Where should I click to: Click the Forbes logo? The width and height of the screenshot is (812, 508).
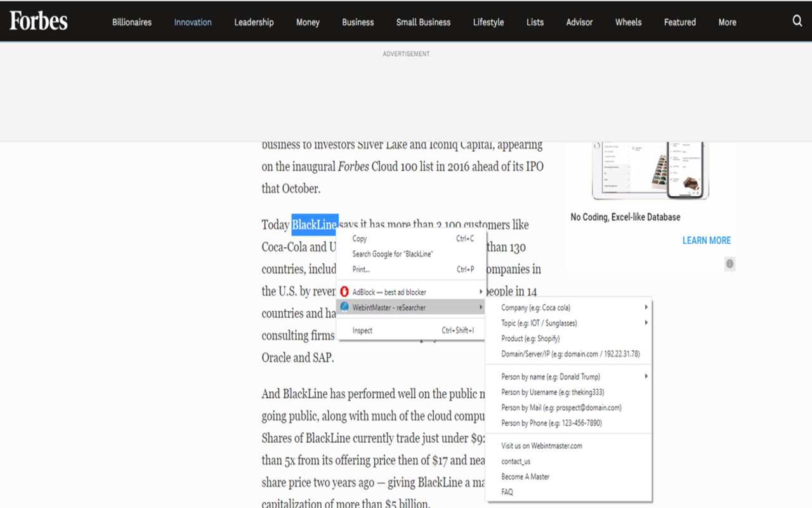pyautogui.click(x=38, y=21)
